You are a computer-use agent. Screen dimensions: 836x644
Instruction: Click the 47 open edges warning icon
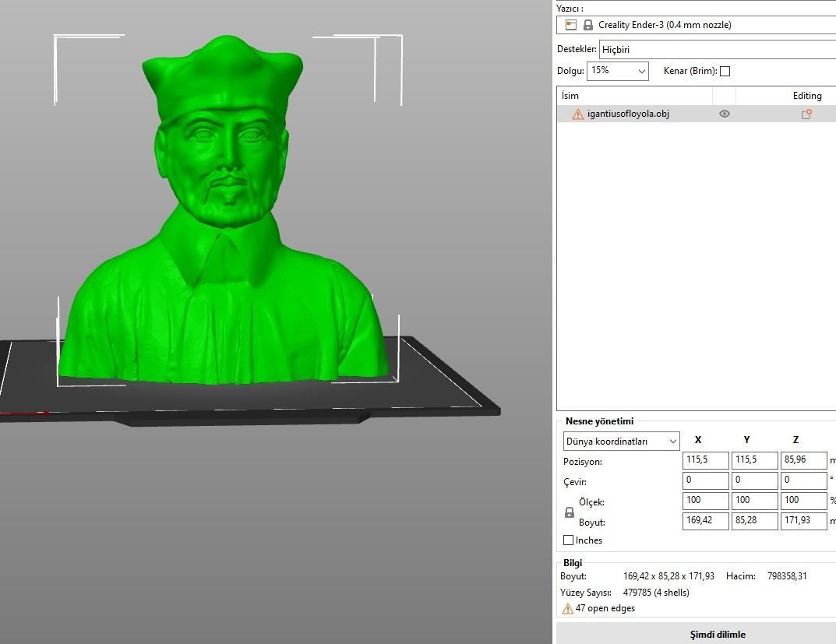567,608
